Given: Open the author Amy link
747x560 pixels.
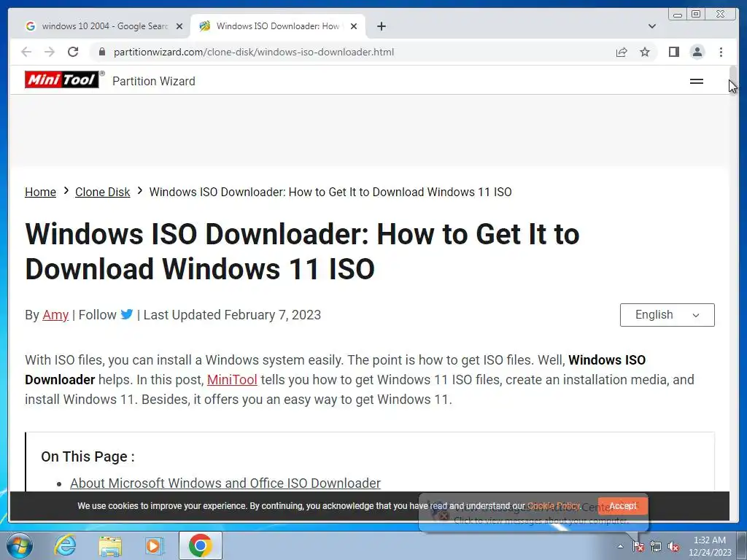Looking at the screenshot, I should pos(55,315).
